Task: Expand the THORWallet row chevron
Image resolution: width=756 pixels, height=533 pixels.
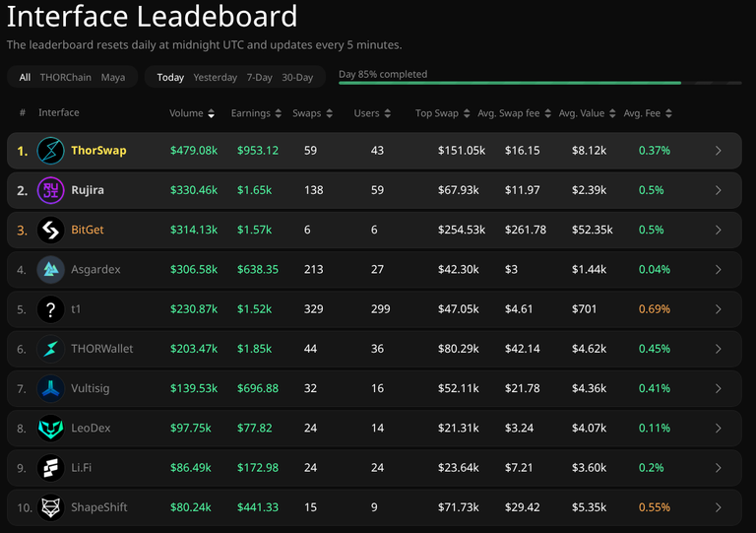Action: [x=719, y=349]
